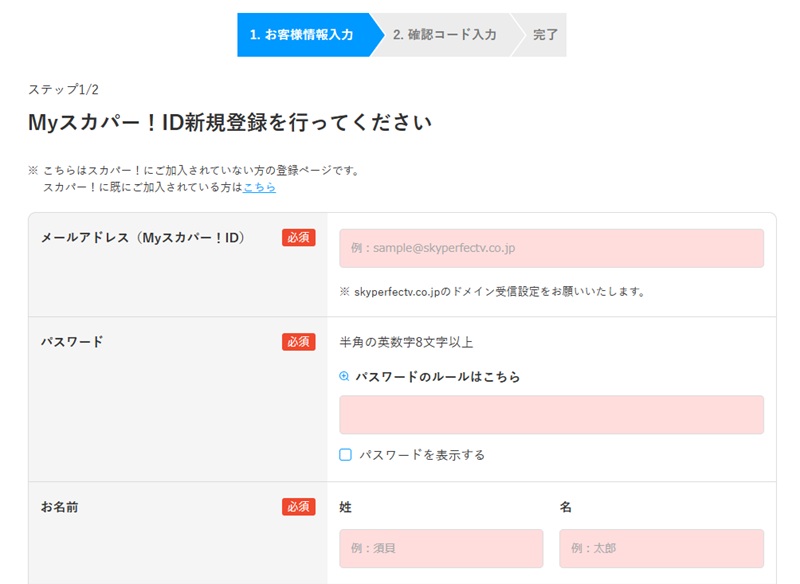Image resolution: width=800 pixels, height=584 pixels.
Task: Click the 必須 badge in the パスワード row
Action: point(298,342)
